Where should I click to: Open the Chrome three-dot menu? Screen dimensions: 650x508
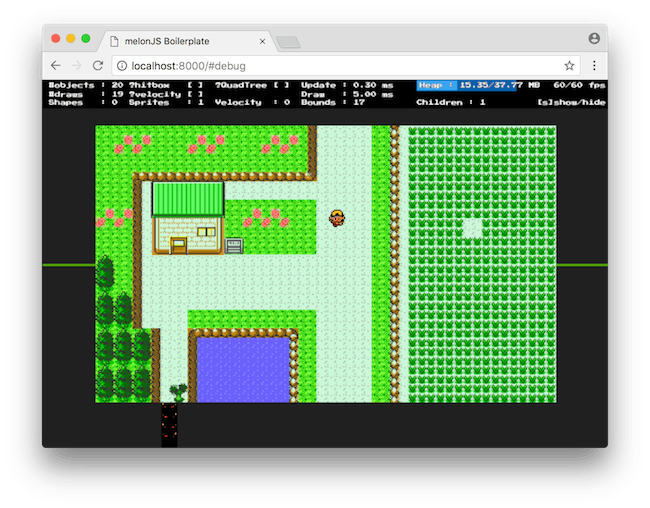pyautogui.click(x=594, y=66)
